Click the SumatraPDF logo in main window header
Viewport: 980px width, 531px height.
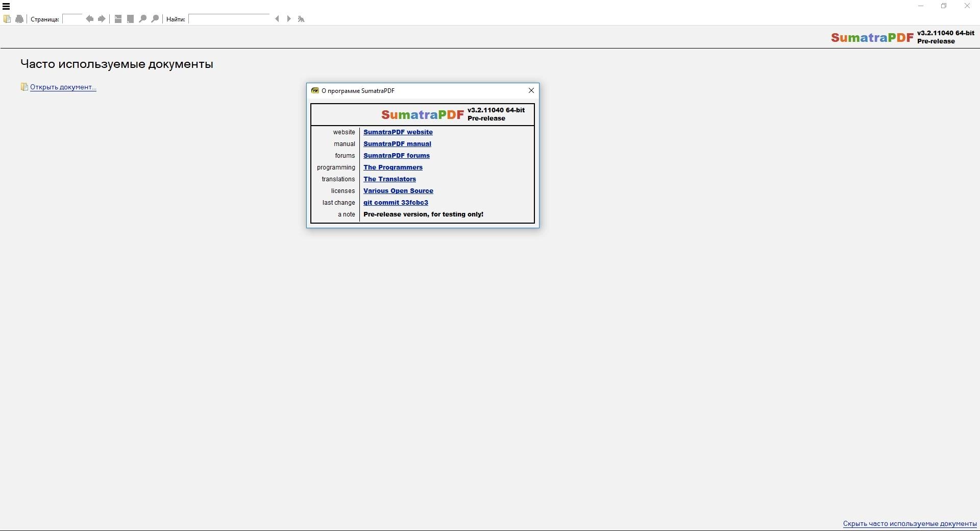(x=872, y=37)
